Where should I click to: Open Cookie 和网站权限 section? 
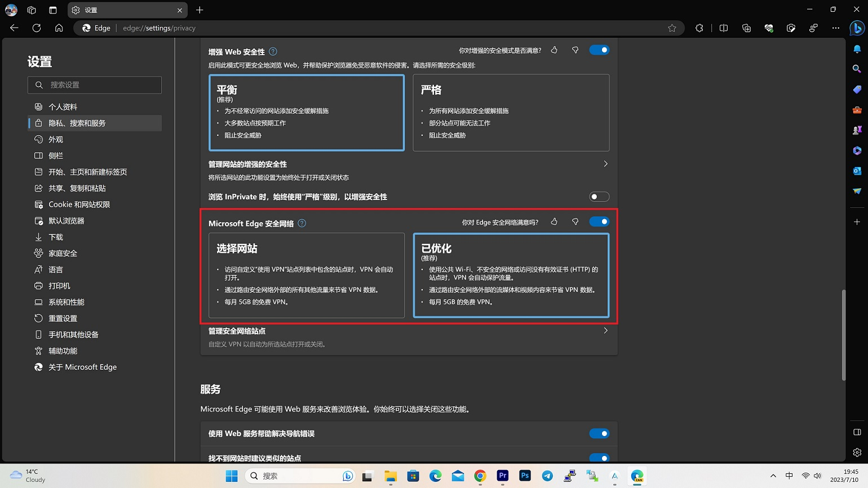(x=95, y=205)
